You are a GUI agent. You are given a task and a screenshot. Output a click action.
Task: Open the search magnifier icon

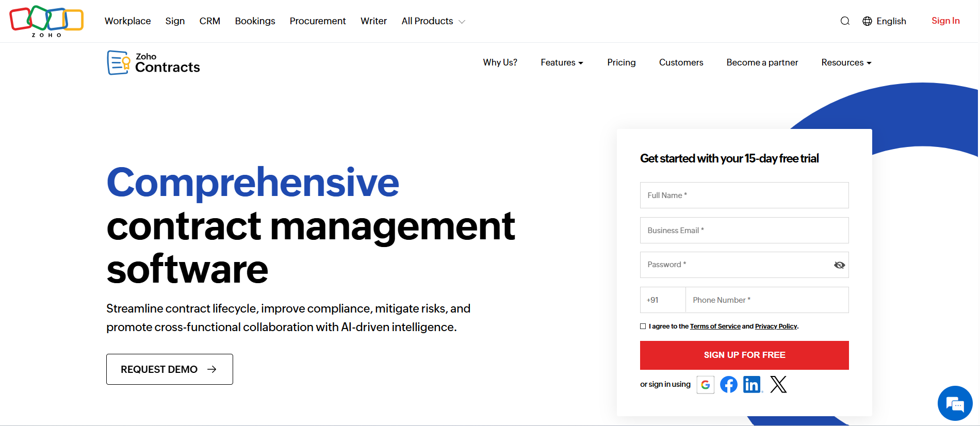click(x=845, y=21)
